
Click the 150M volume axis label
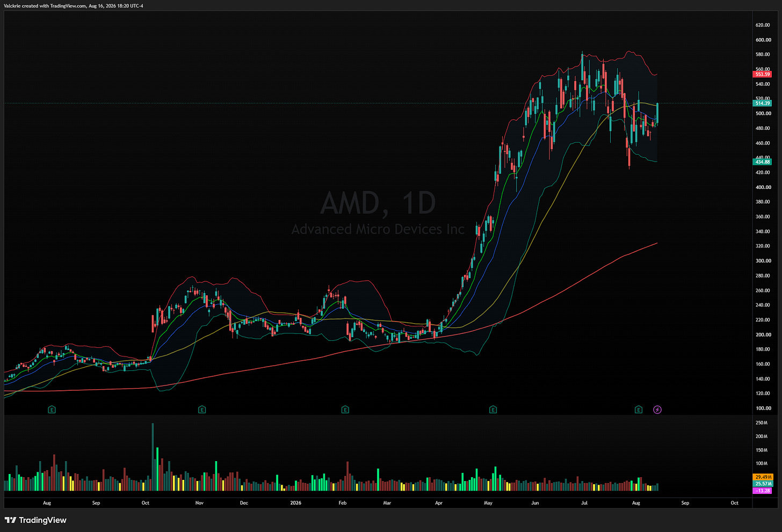click(762, 450)
